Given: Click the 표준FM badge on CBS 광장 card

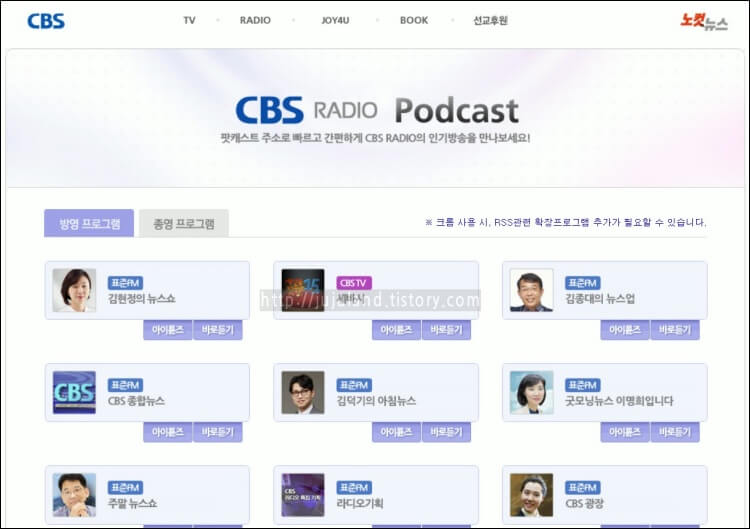Looking at the screenshot, I should (583, 487).
